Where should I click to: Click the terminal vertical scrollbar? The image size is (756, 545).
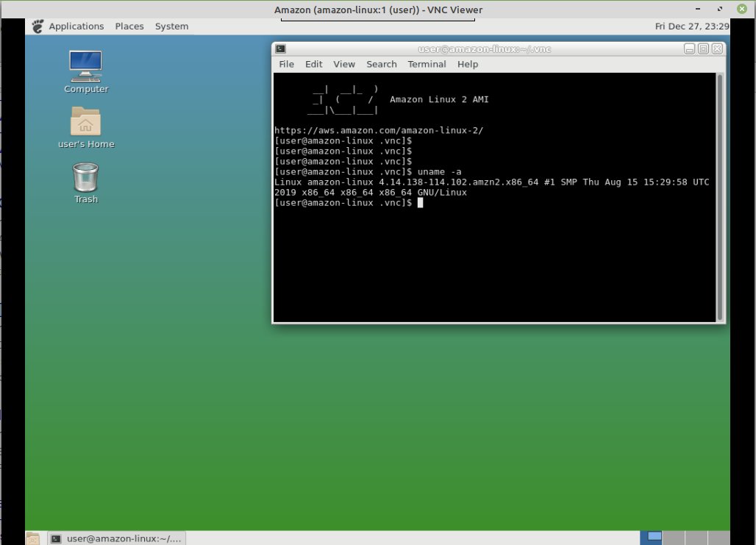tap(720, 197)
